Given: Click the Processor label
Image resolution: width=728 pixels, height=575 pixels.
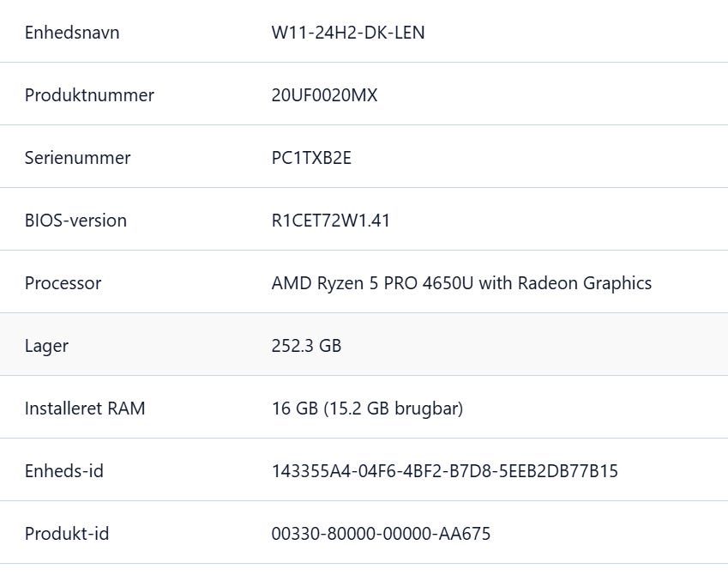Looking at the screenshot, I should [x=63, y=283].
